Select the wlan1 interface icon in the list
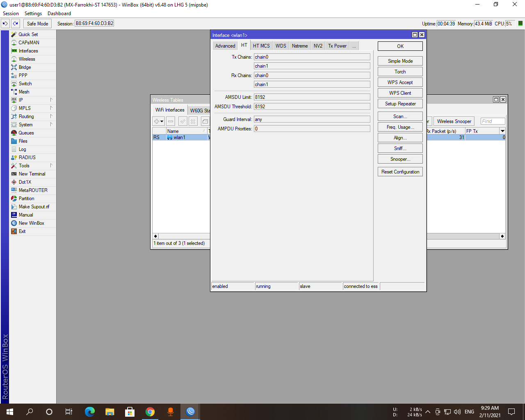The height and width of the screenshot is (420, 525). 169,137
